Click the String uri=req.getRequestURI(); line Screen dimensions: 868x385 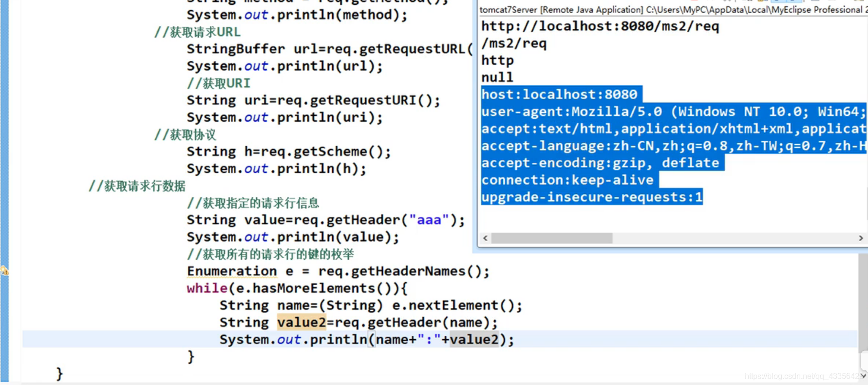click(x=314, y=100)
